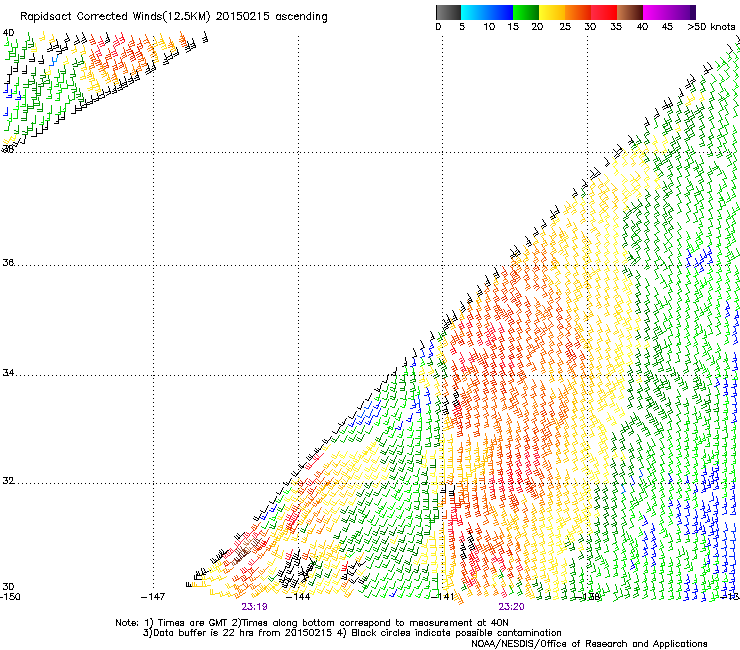This screenshot has width=740, height=650.
Task: Click the date text '20150215 ascending'
Action: (271, 17)
